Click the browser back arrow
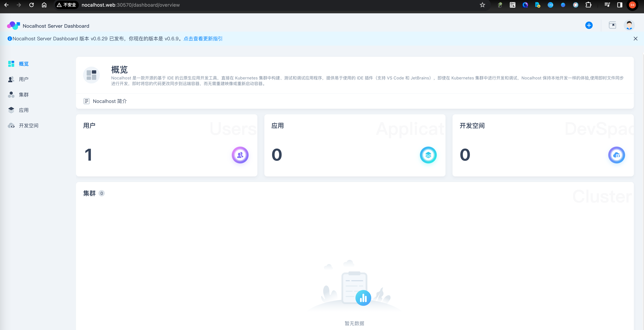 (x=6, y=5)
